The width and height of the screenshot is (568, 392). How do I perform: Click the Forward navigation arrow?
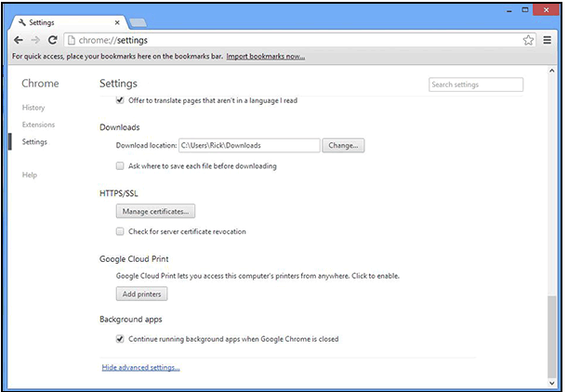pos(35,40)
